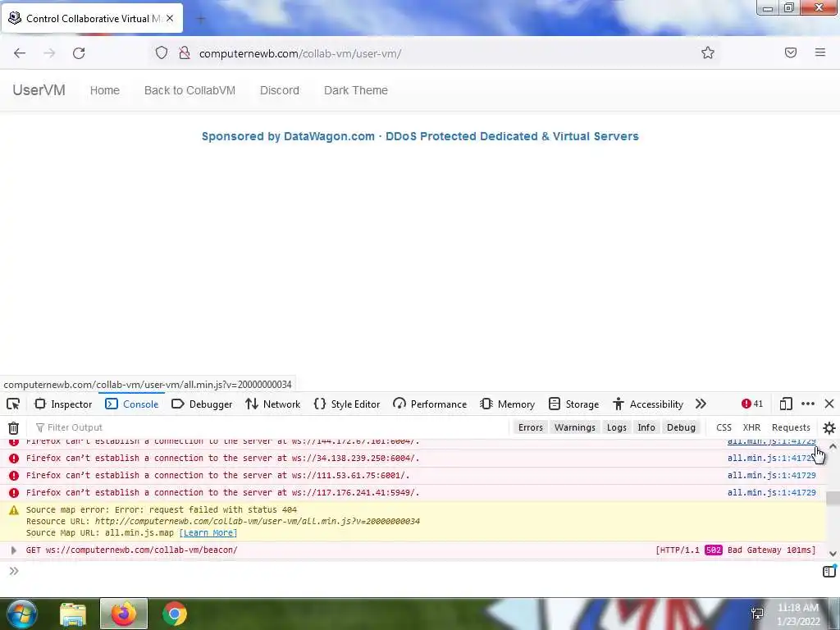Open the Discord nav link

tap(280, 90)
